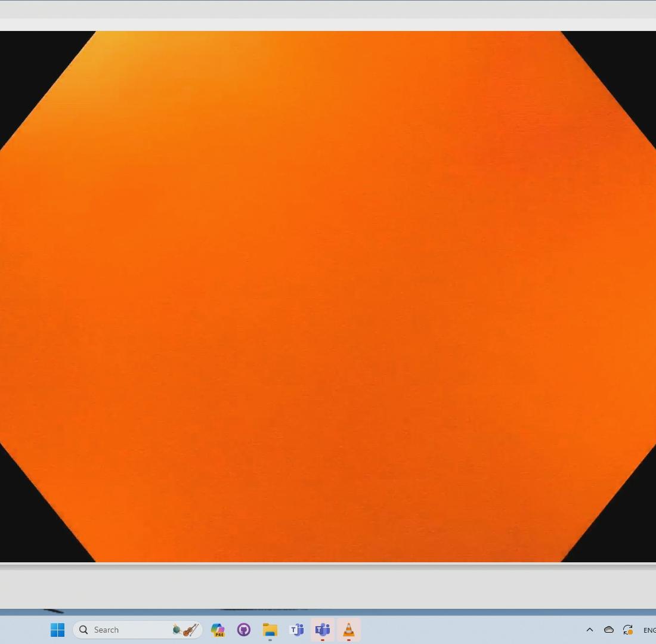Open File Explorer from the taskbar
Screen dimensions: 656x644
point(270,630)
